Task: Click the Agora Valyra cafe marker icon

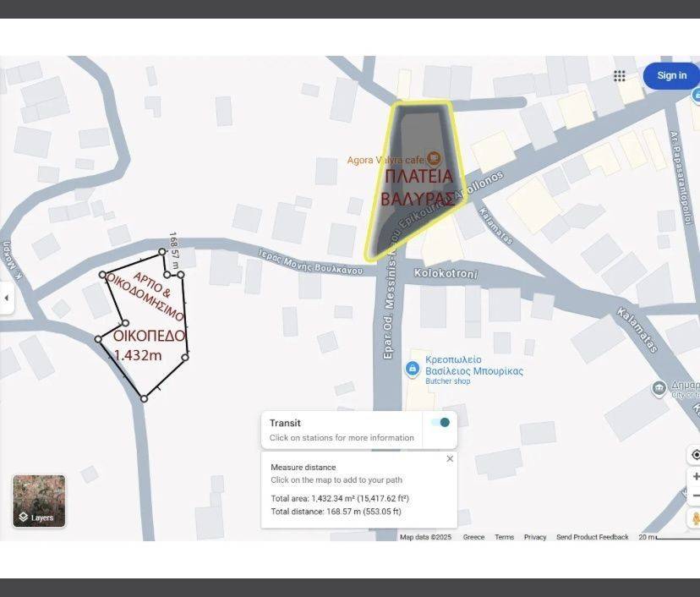Action: [434, 158]
